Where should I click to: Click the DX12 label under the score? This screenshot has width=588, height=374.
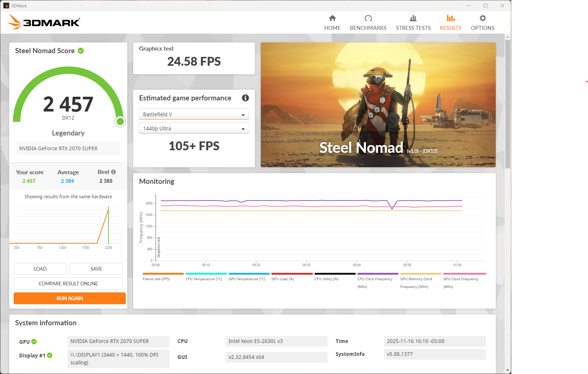coord(68,118)
